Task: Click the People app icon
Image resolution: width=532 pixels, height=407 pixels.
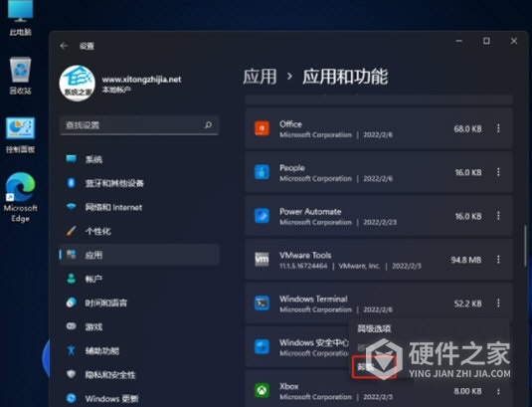Action: pyautogui.click(x=262, y=172)
